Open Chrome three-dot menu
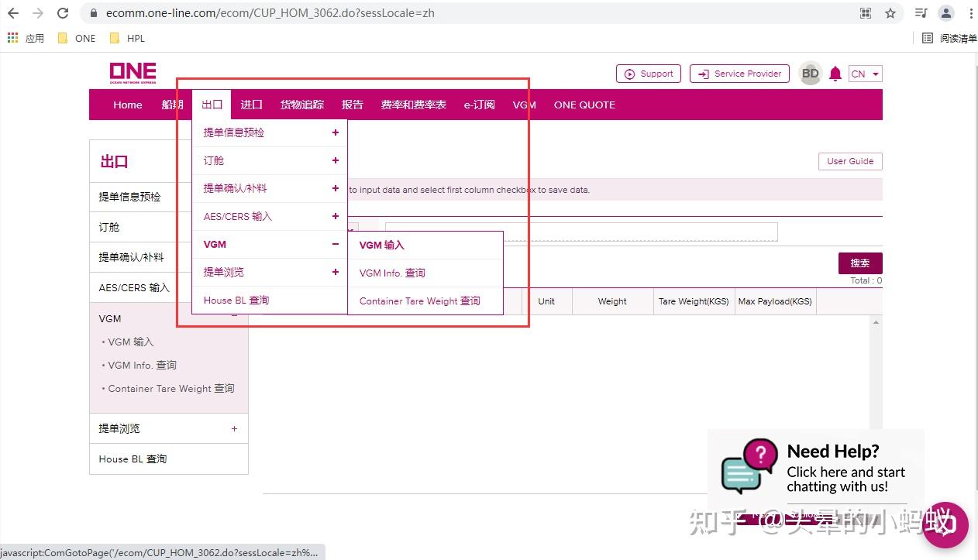Screen dimensions: 978x560 coord(970,13)
